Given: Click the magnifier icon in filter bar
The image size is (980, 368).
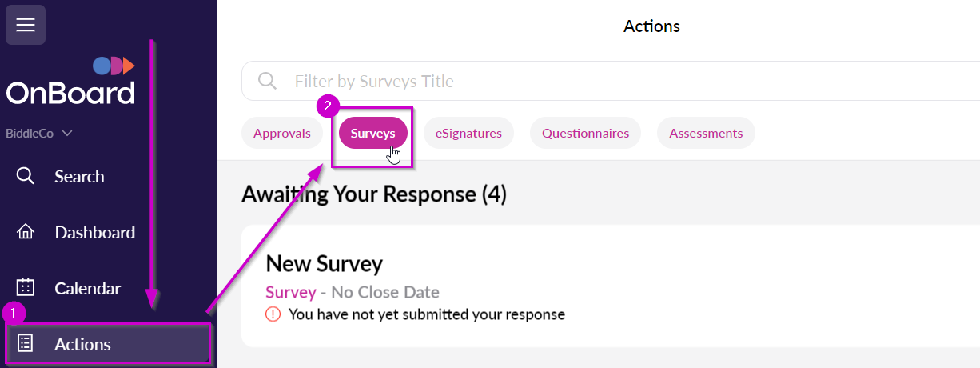Looking at the screenshot, I should tap(267, 81).
